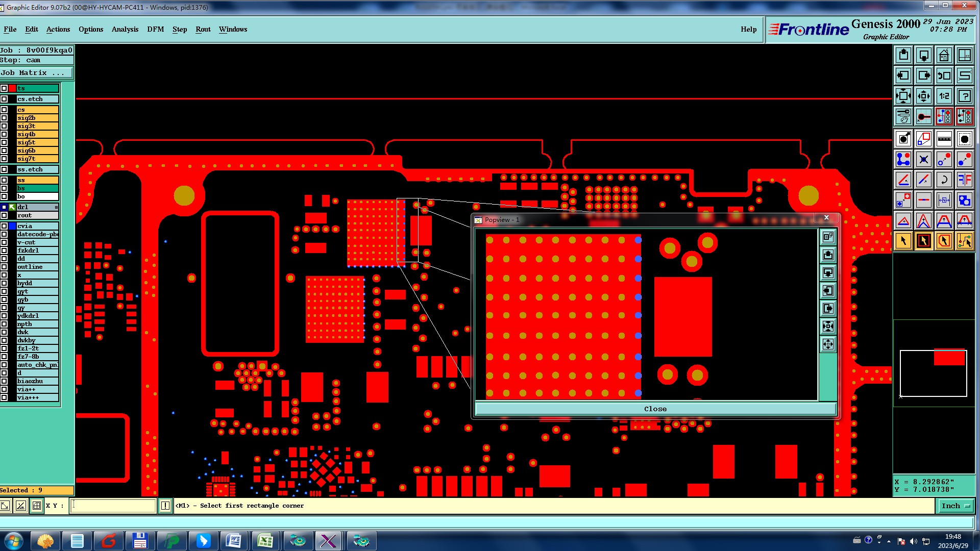This screenshot has width=980, height=551.
Task: Click the wrench and palette settings icon
Action: (x=903, y=117)
